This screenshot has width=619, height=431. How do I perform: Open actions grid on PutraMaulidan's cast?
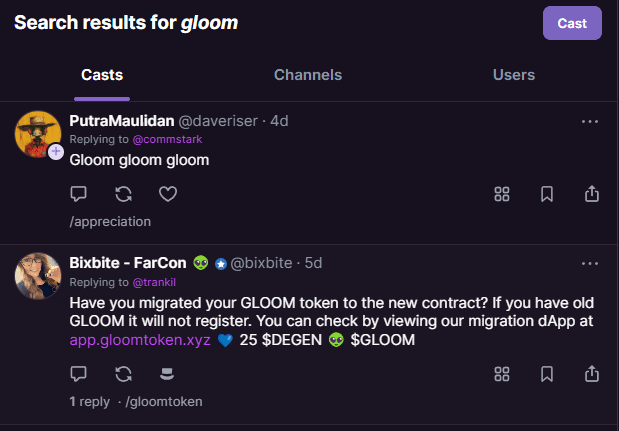502,194
